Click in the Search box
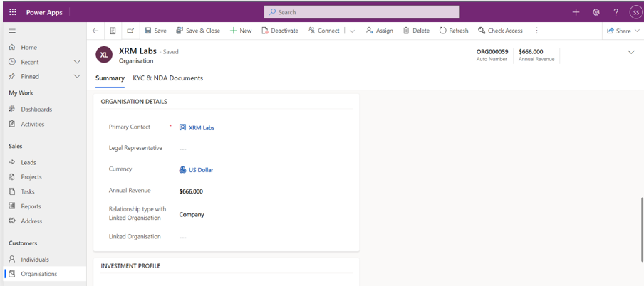The image size is (644, 286). [x=361, y=12]
